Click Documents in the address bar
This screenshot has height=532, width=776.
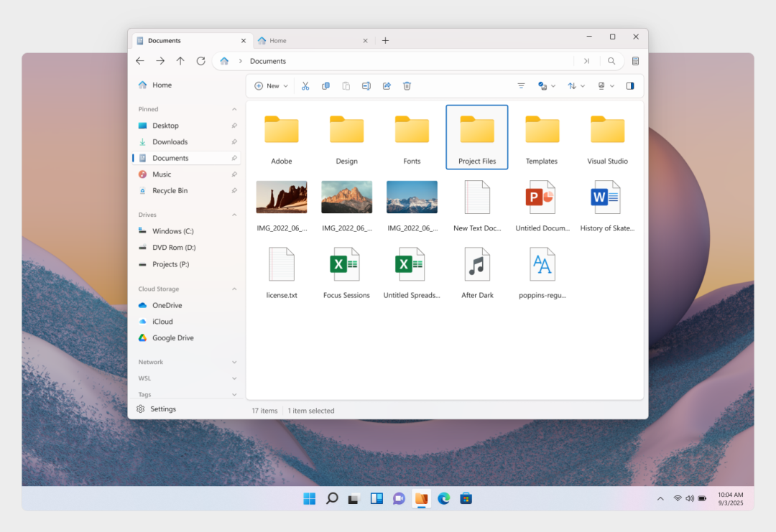(268, 61)
